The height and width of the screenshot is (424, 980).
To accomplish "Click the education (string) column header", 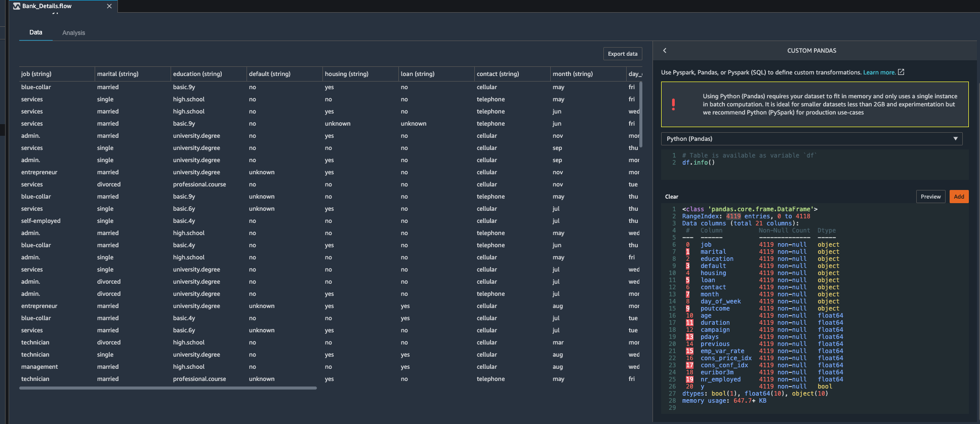I will (197, 74).
